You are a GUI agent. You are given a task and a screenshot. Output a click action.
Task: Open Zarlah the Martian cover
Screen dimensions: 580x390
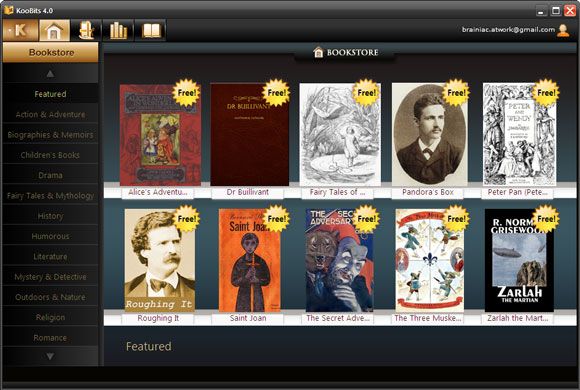coord(519,260)
